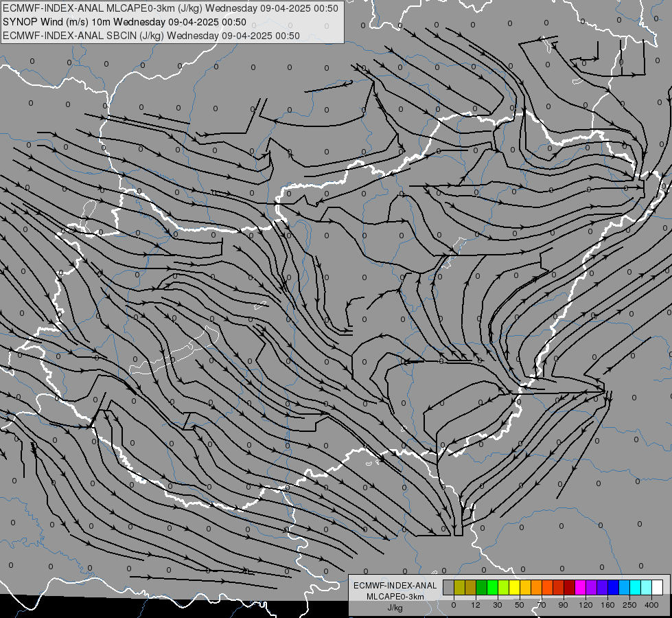Click the '12' value on the legend scale
Screen dimensions: 672x618
point(475,605)
